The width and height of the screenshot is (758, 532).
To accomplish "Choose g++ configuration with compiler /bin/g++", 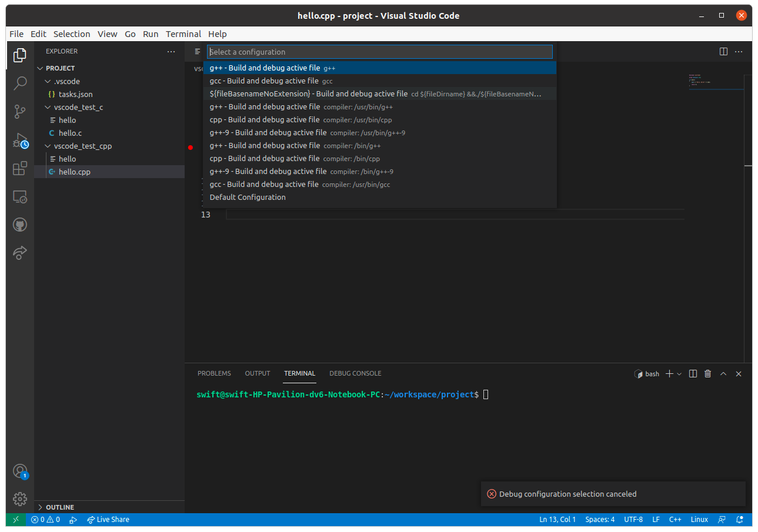I will coord(380,145).
